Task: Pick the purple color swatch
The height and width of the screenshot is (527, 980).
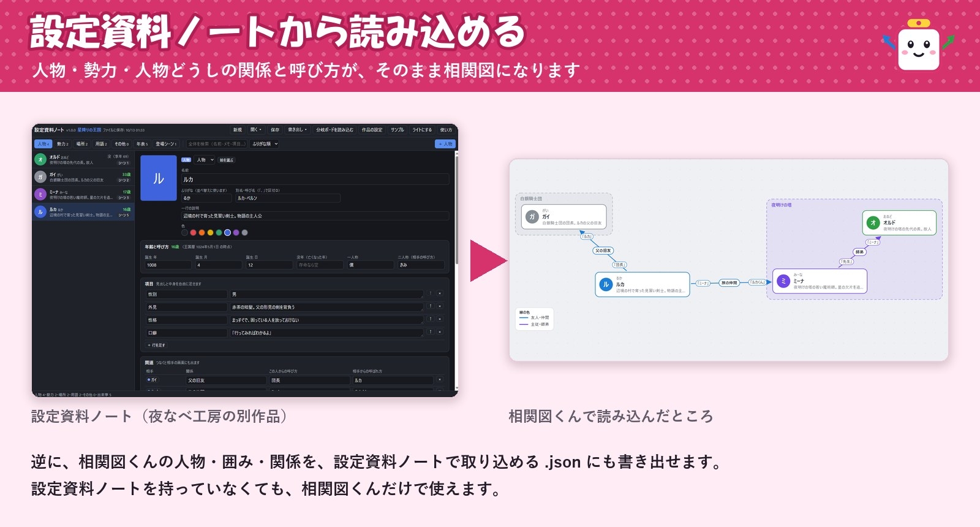Action: (236, 232)
